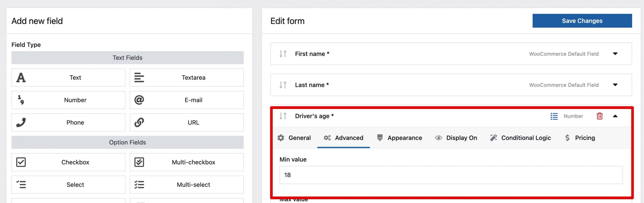Switch to the Appearance tab
This screenshot has width=644, height=203.
[x=399, y=138]
